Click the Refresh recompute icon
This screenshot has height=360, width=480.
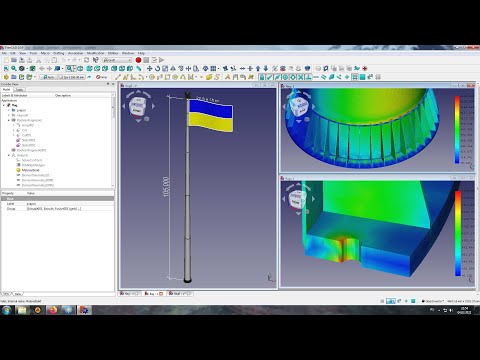coord(87,60)
